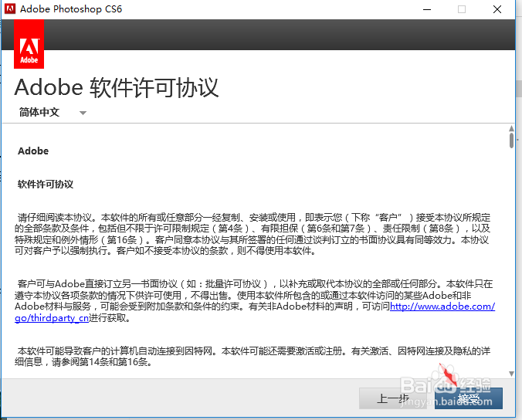Click the paragraph starting '请仔细阅读本协议'
This screenshot has height=420, width=522.
coord(253,234)
